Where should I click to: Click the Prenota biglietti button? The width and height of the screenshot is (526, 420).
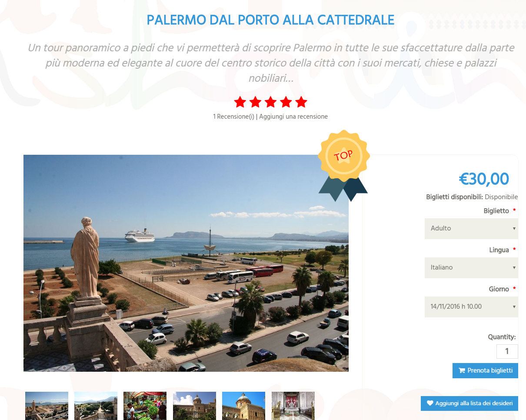(x=485, y=370)
